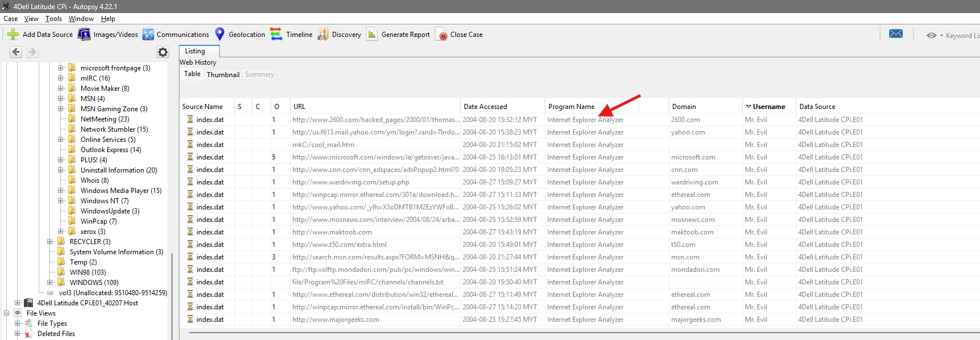This screenshot has height=340, width=980.
Task: Expand the Online Services (5) node
Action: (x=60, y=140)
